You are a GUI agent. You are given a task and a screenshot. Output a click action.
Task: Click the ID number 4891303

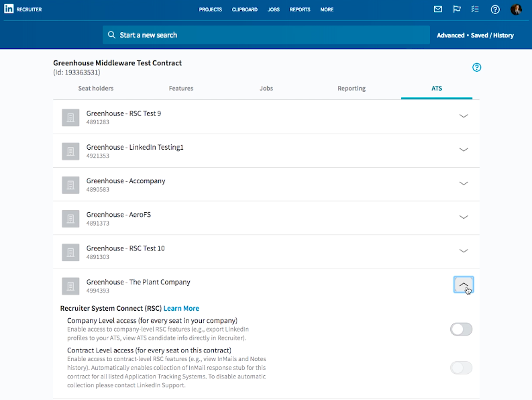click(98, 256)
